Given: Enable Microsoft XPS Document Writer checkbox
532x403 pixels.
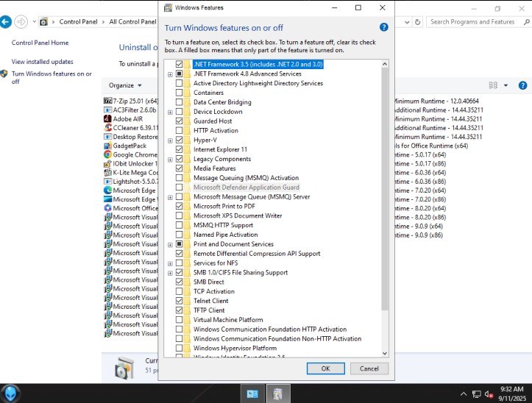Looking at the screenshot, I should tap(179, 215).
